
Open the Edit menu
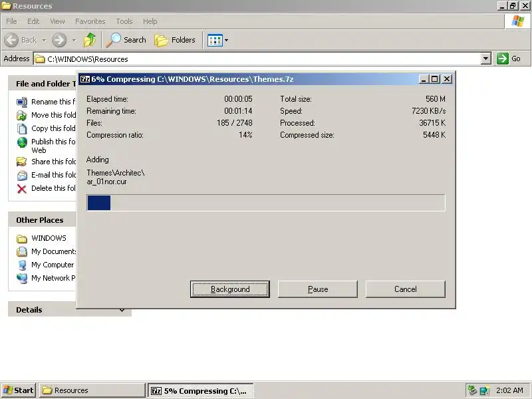pyautogui.click(x=33, y=21)
